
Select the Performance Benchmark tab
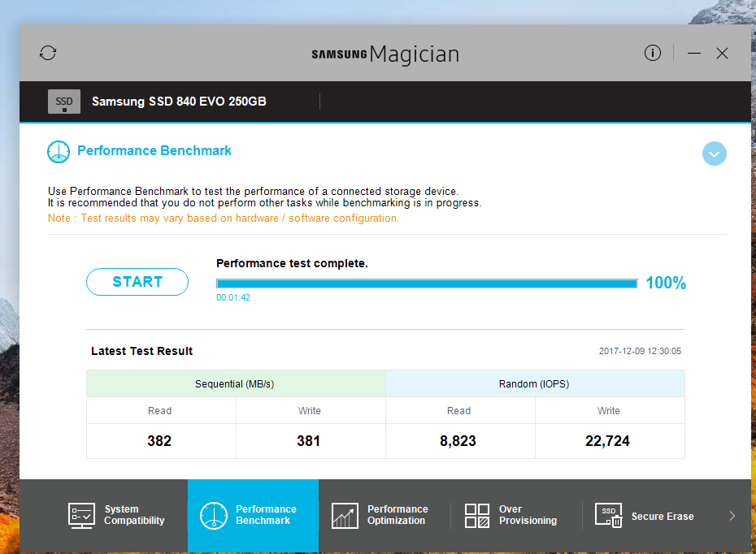coord(253,516)
